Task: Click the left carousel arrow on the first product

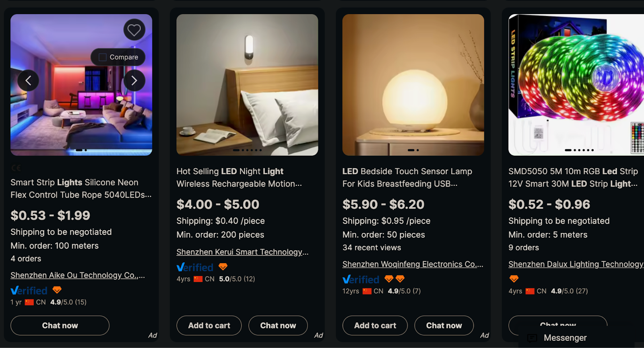Action: [29, 80]
